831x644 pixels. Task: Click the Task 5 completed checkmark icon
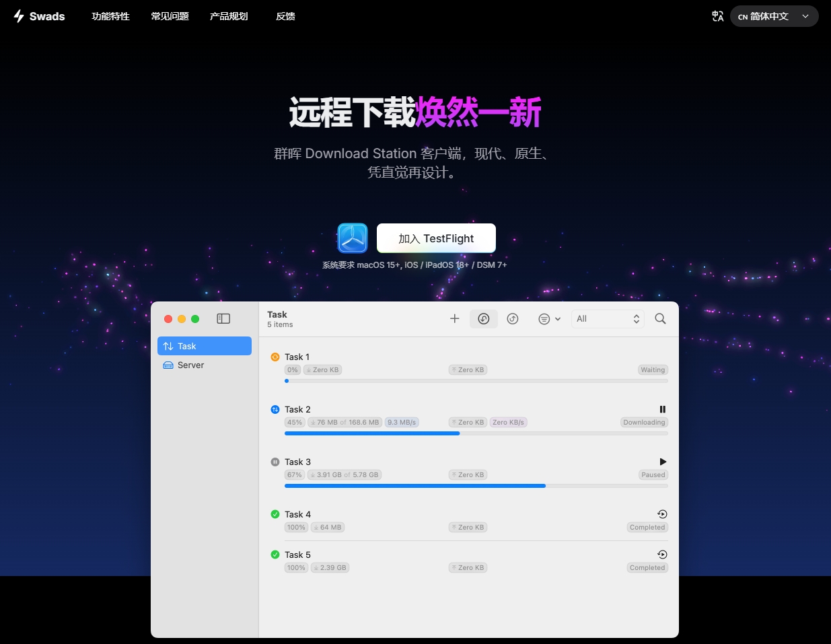(x=275, y=554)
